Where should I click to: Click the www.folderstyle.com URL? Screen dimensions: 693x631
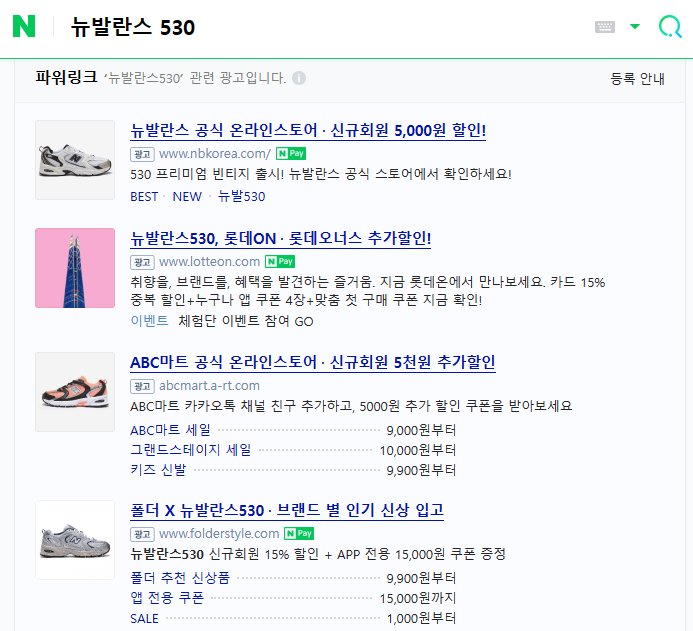[219, 534]
